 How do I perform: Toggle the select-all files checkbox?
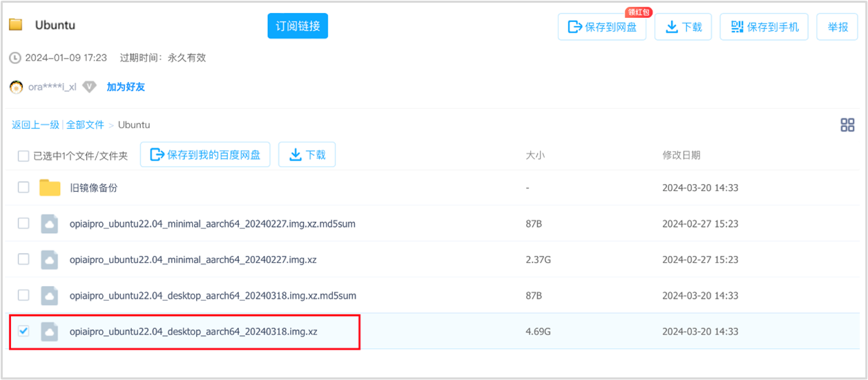23,156
